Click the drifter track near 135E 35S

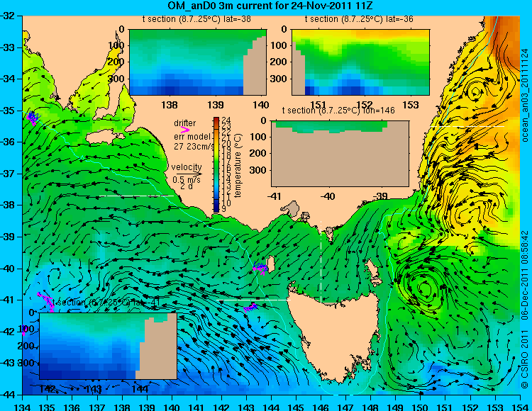pos(33,117)
